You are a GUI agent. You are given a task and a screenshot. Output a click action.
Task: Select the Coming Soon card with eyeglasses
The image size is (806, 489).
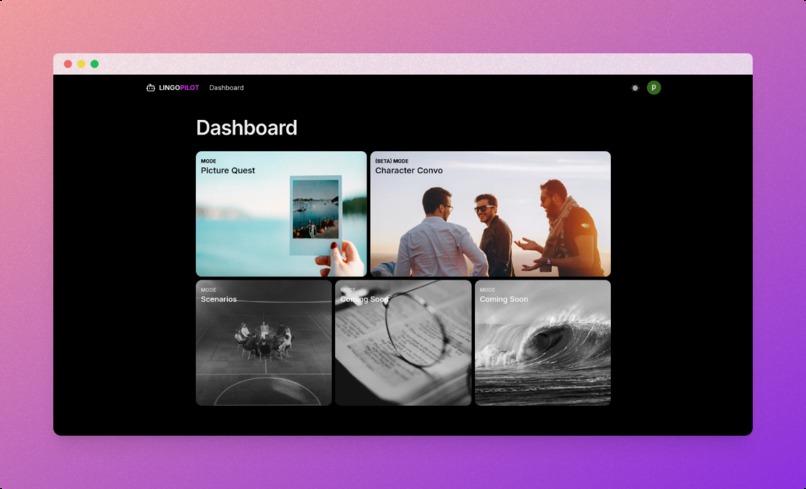[403, 342]
